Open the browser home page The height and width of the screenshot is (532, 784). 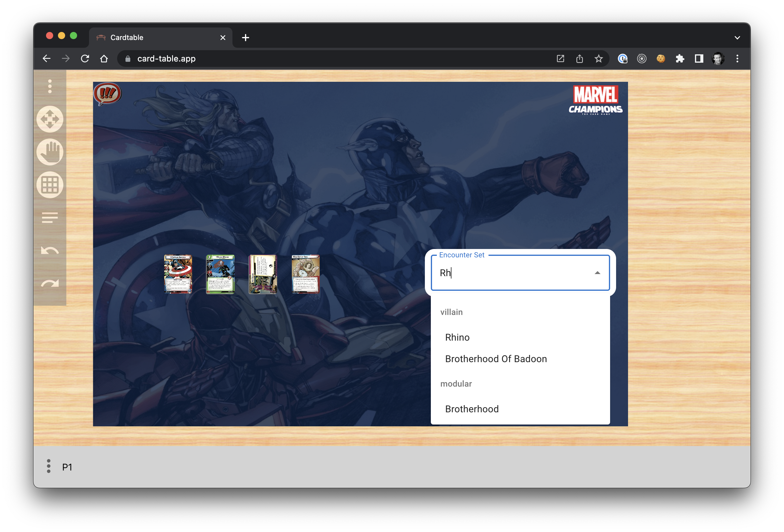(104, 59)
